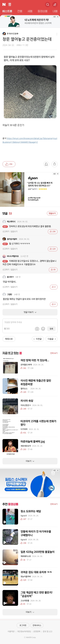This screenshot has height=644, width=60.
Task: Open the emoji smiley picker in comment box
Action: 43,329
